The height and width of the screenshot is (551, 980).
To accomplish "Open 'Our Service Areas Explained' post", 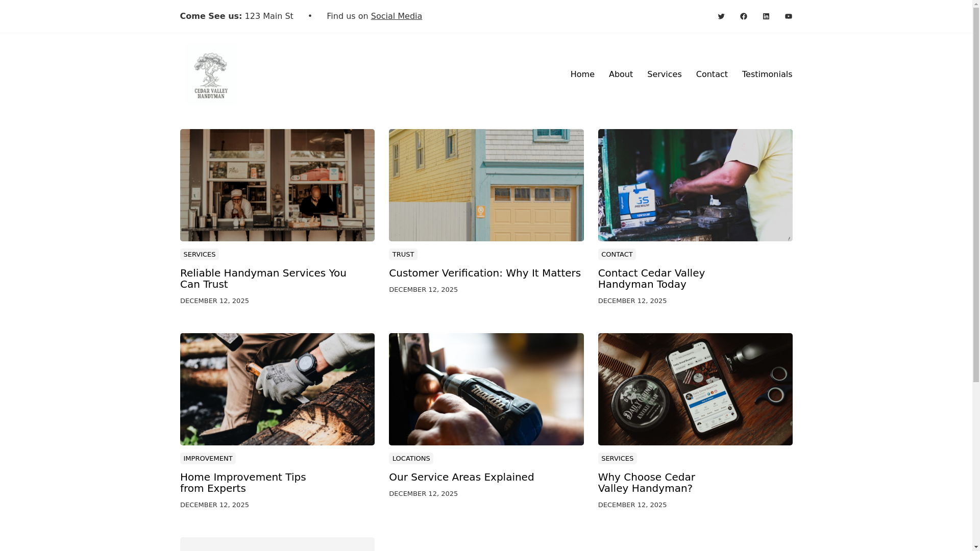I will (x=461, y=477).
